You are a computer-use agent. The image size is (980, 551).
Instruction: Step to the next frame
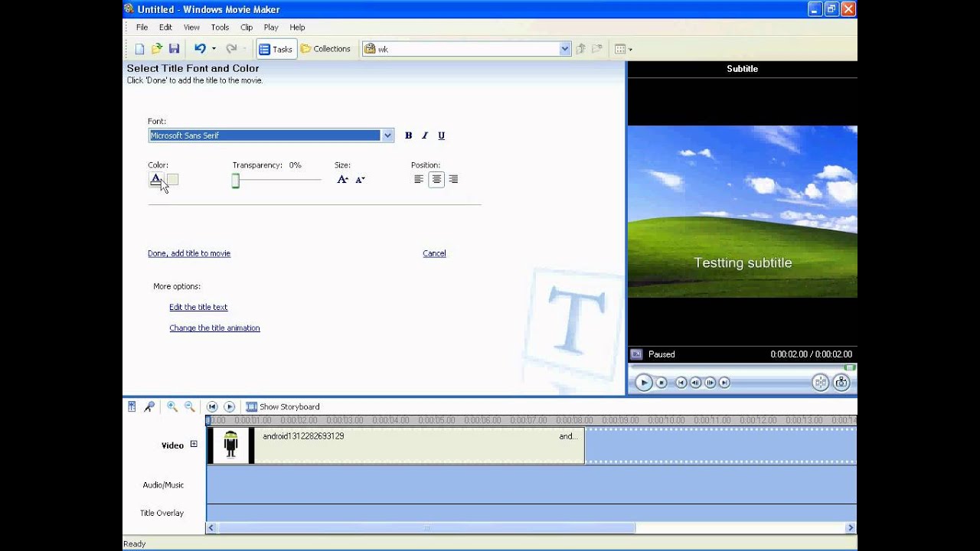point(710,383)
